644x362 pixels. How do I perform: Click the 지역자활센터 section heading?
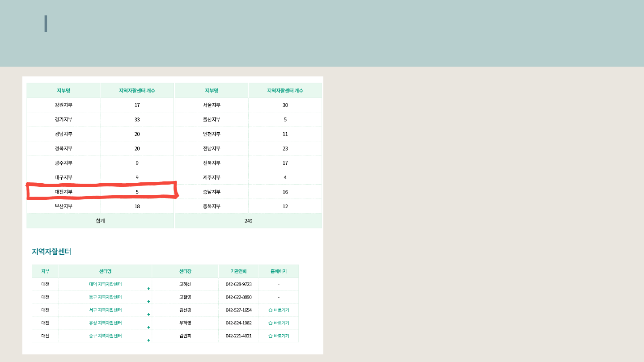click(51, 252)
